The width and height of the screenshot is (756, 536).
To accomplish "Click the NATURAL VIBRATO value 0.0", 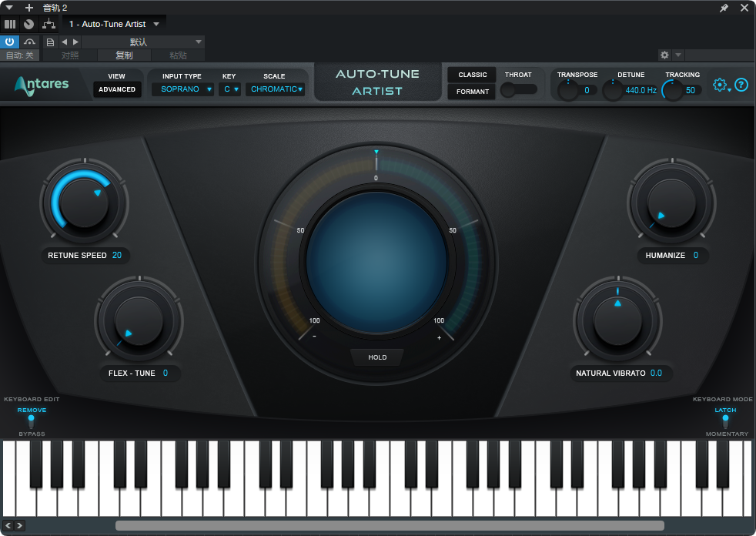I will 656,373.
